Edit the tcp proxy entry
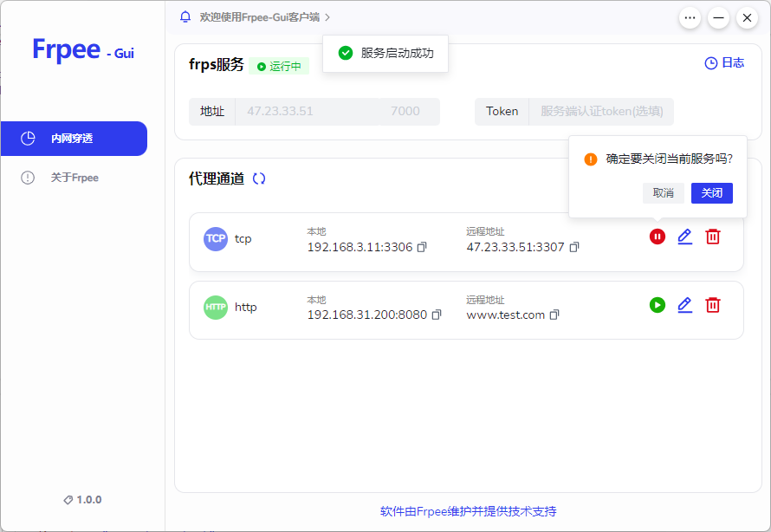The height and width of the screenshot is (532, 771). [685, 237]
